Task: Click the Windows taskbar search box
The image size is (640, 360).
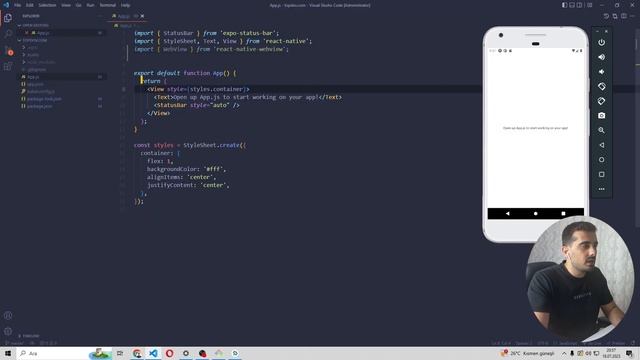Action: (x=64, y=353)
